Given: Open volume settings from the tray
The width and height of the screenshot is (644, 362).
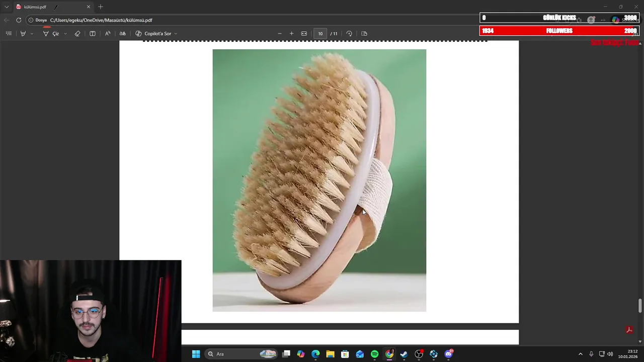Looking at the screenshot, I should point(610,354).
